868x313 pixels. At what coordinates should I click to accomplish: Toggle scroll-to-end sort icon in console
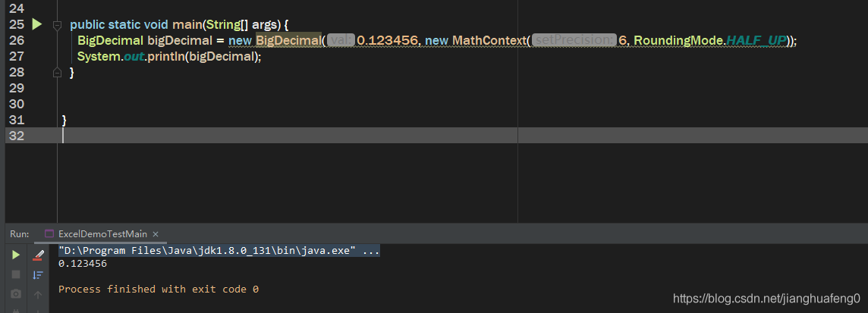pyautogui.click(x=38, y=275)
